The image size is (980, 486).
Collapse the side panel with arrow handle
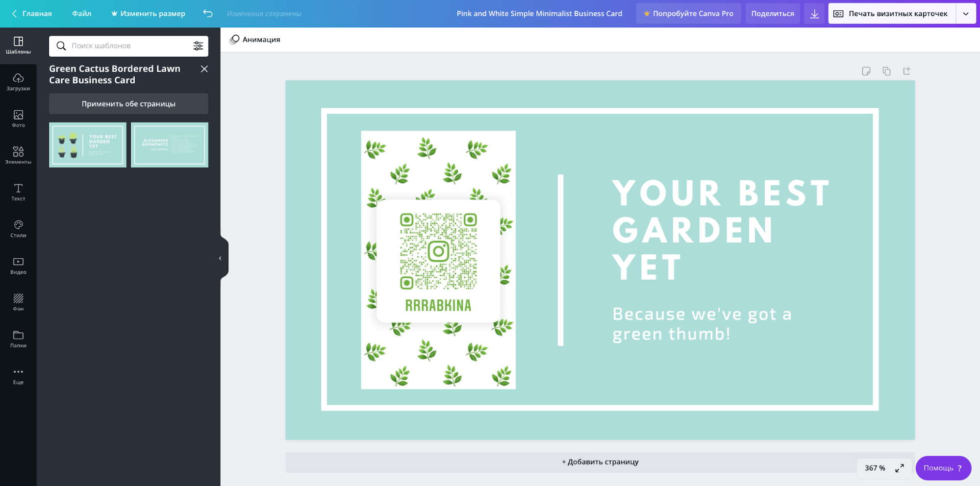pyautogui.click(x=221, y=258)
